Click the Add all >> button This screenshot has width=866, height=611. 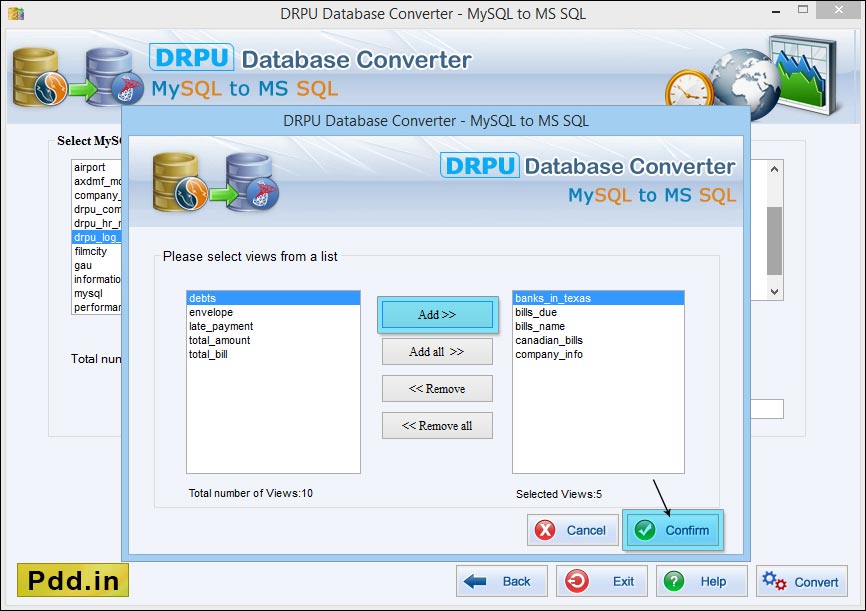click(437, 351)
